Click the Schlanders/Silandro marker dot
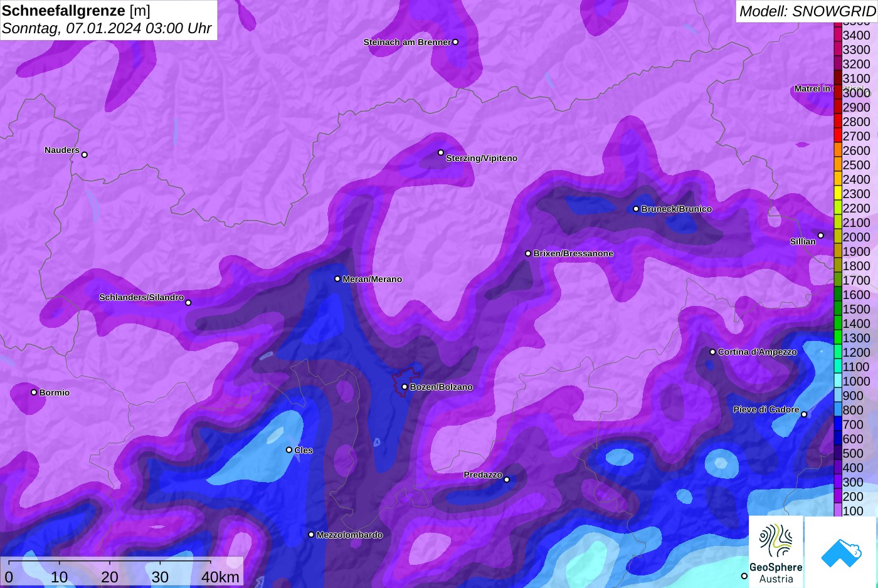The image size is (878, 588). tap(188, 303)
